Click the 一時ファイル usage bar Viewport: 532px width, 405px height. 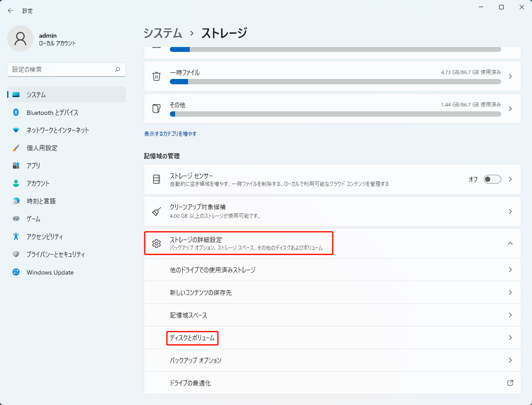335,82
